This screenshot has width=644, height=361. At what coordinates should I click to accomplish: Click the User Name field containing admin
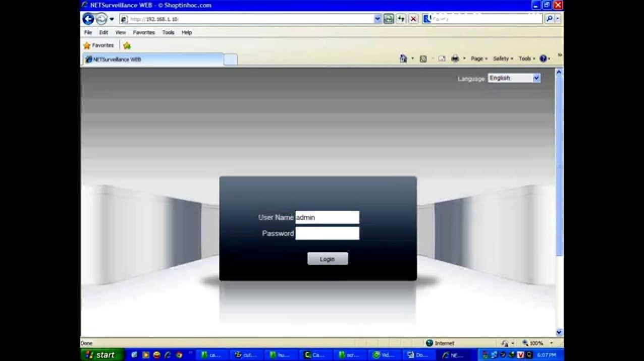(327, 217)
